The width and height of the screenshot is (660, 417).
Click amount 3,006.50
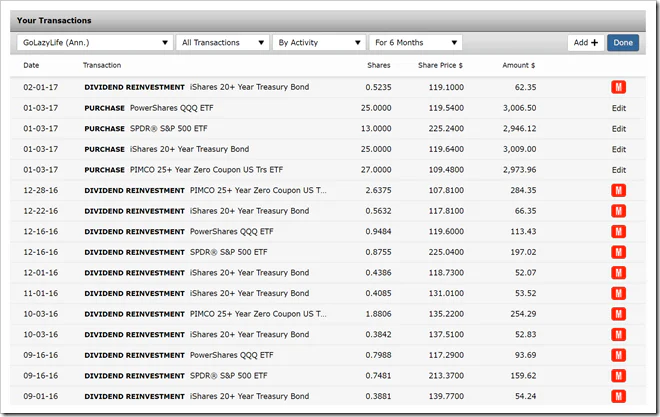point(519,108)
